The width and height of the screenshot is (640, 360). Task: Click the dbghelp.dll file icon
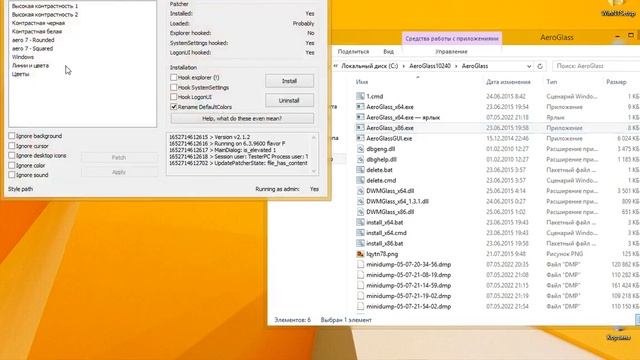tap(360, 160)
